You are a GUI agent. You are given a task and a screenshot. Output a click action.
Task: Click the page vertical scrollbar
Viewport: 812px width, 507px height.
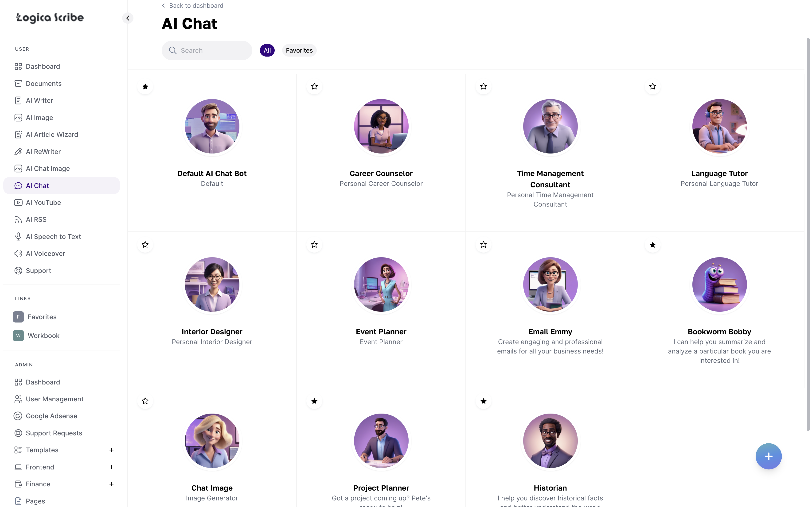(808, 235)
